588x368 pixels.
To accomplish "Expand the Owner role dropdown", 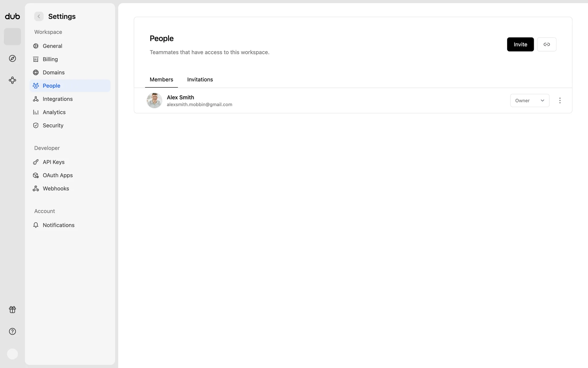I will [x=530, y=101].
